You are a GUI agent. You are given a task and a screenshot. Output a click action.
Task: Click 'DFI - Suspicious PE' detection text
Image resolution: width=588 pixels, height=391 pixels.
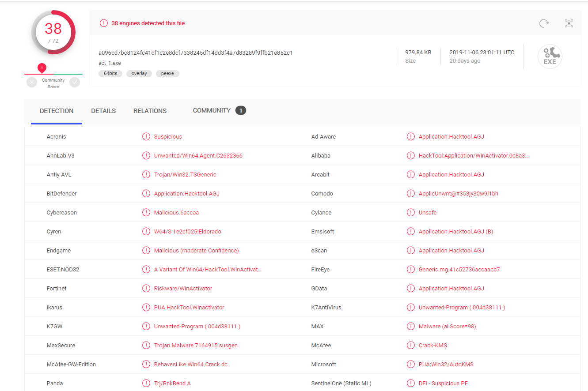tap(443, 383)
